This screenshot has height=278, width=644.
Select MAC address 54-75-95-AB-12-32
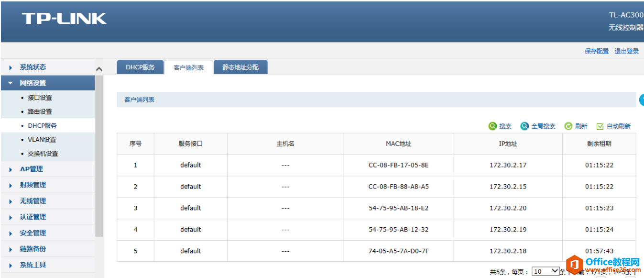pyautogui.click(x=398, y=230)
